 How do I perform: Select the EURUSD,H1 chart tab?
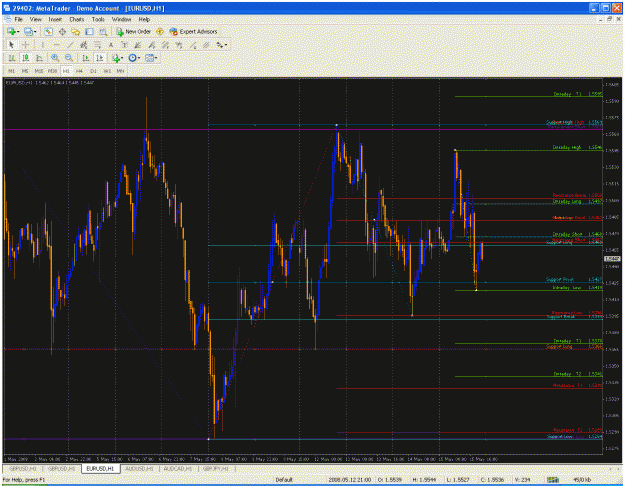coord(100,469)
